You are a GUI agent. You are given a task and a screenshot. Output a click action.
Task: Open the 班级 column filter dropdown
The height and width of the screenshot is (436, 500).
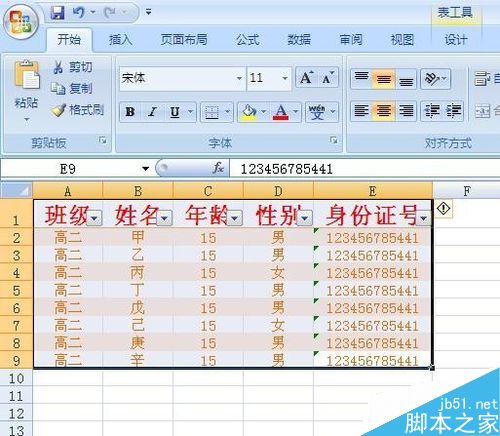pyautogui.click(x=94, y=218)
